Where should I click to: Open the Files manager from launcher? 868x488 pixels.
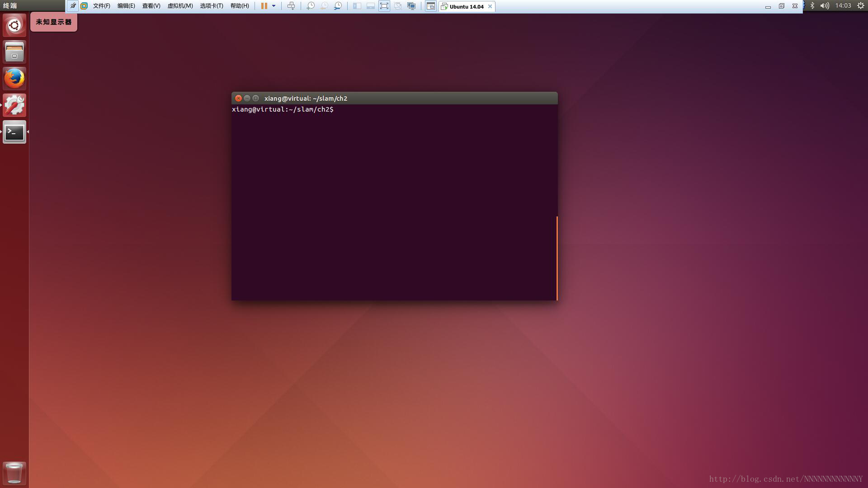click(14, 52)
